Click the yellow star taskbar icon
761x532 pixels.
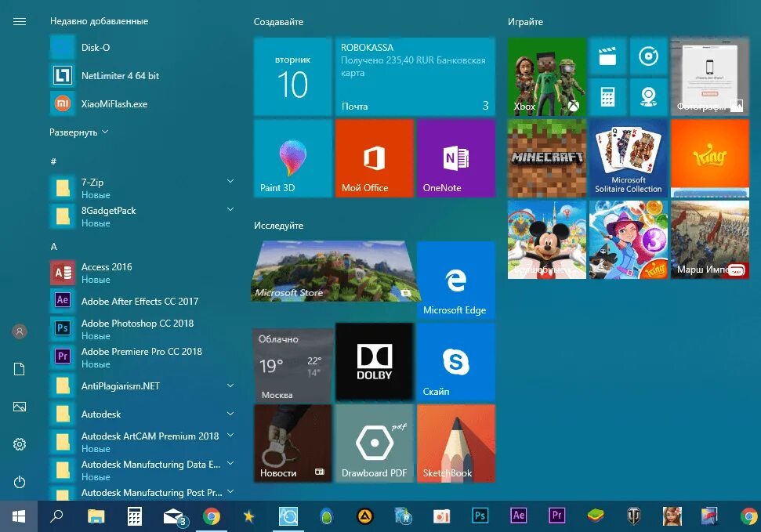pyautogui.click(x=248, y=516)
